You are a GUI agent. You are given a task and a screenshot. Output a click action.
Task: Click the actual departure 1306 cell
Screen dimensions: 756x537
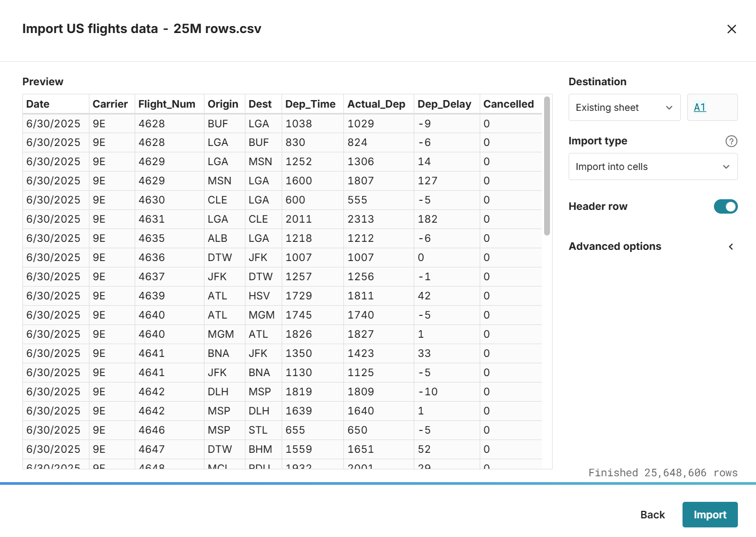pos(379,162)
